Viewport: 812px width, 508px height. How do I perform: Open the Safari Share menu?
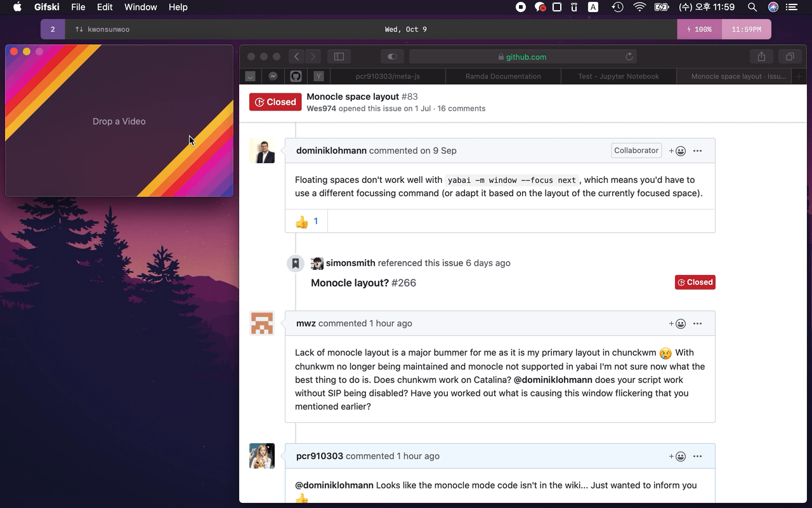[761, 57]
